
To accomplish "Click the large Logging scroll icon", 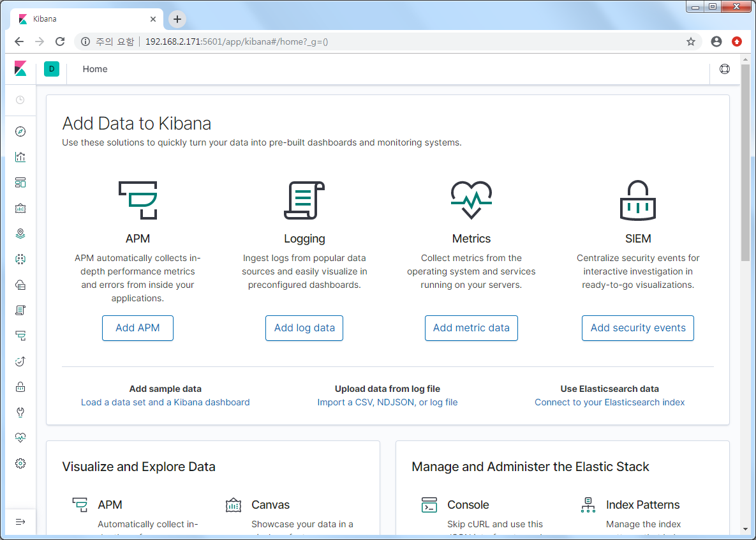I will [x=304, y=200].
